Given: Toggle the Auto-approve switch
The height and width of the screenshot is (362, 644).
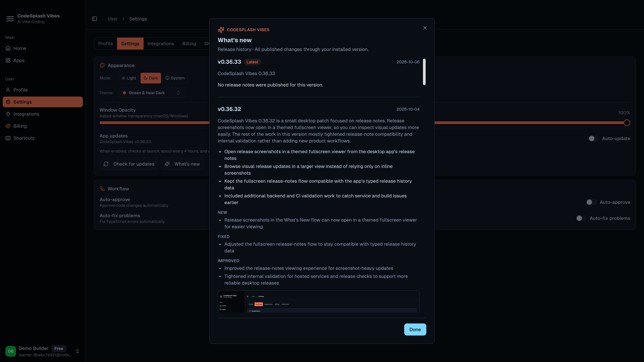Looking at the screenshot, I should 592,202.
